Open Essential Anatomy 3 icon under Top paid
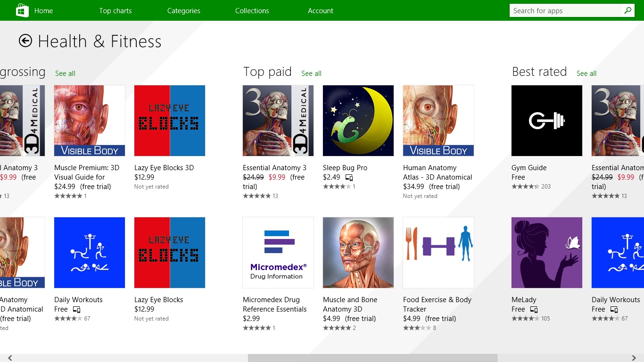Image resolution: width=644 pixels, height=362 pixels. [x=278, y=121]
